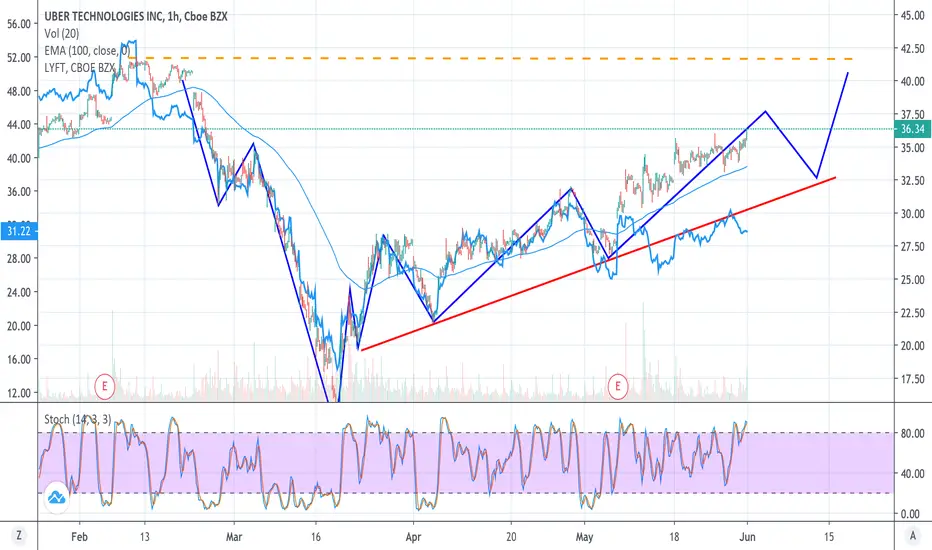Image resolution: width=932 pixels, height=550 pixels.
Task: Click the '17.50' right price axis value
Action: click(912, 379)
